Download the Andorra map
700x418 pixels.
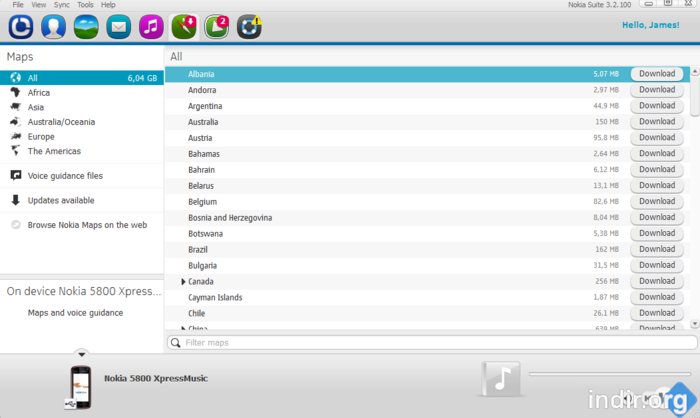(x=657, y=90)
